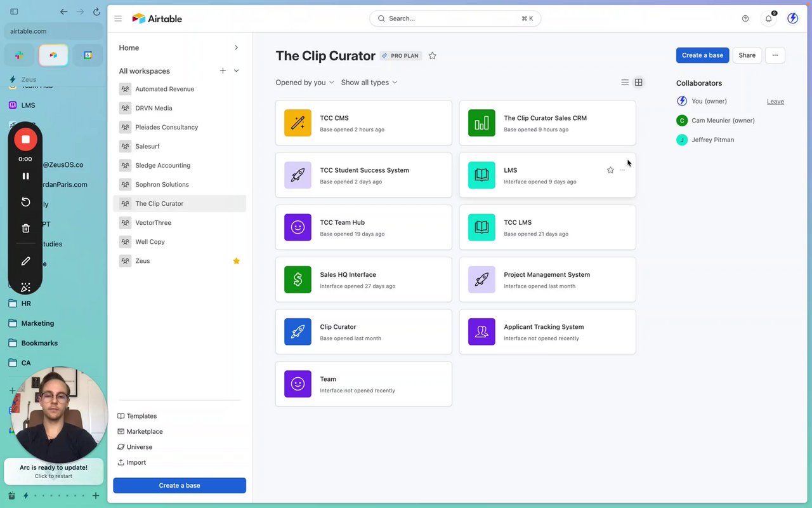812x508 pixels.
Task: Click the TCC Team Hub smiley icon
Action: coord(298,227)
